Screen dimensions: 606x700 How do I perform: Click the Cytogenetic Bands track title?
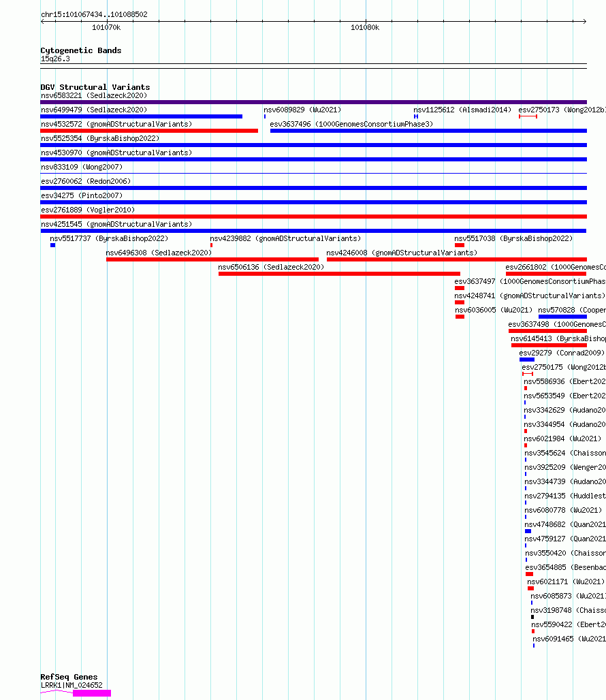(x=81, y=50)
